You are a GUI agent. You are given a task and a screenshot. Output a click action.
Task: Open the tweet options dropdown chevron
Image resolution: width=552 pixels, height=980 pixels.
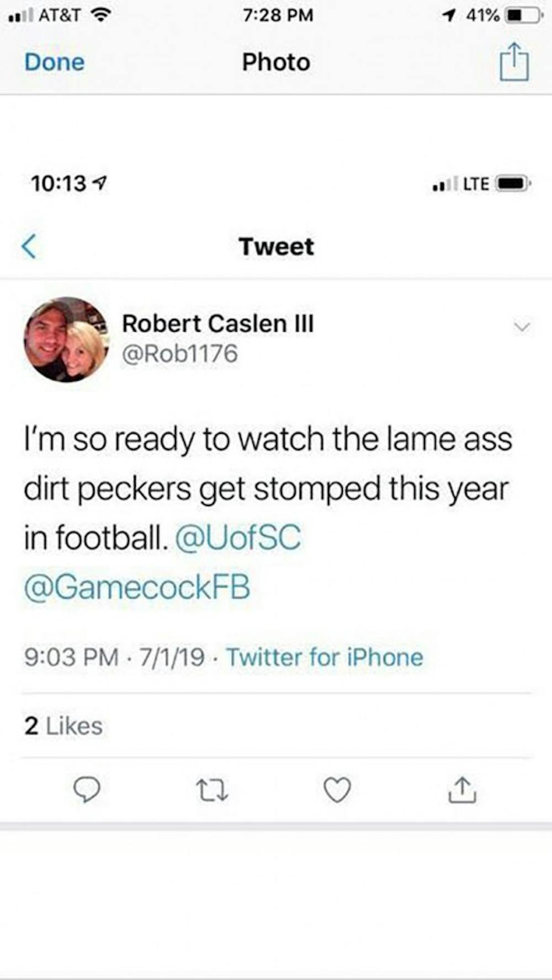(x=522, y=327)
